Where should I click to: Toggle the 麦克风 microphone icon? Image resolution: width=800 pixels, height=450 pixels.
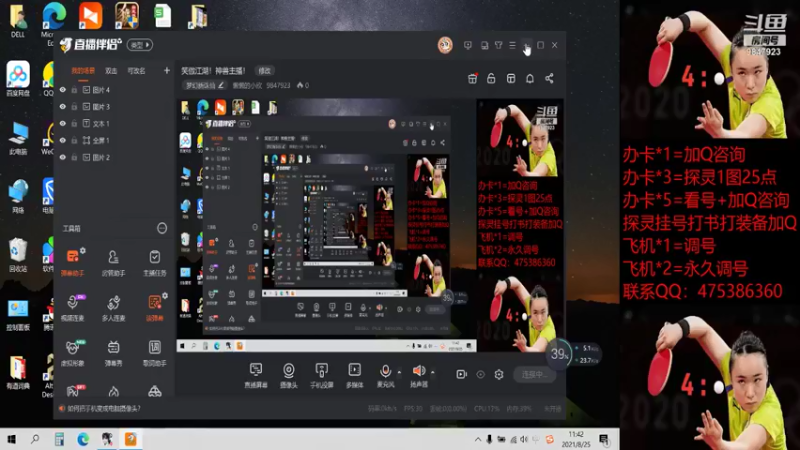[385, 371]
